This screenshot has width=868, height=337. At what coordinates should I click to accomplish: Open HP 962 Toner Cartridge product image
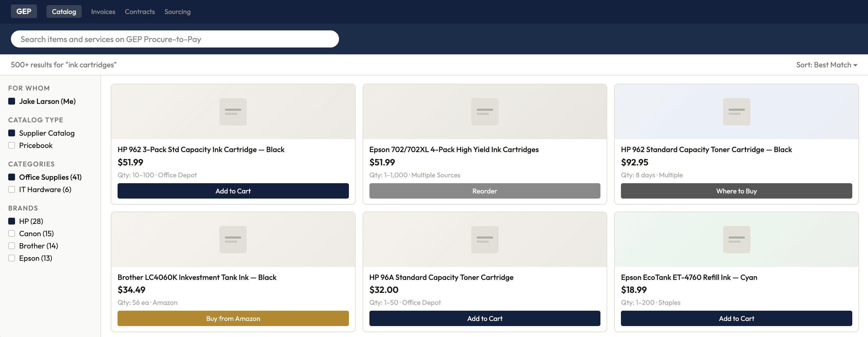tap(736, 112)
